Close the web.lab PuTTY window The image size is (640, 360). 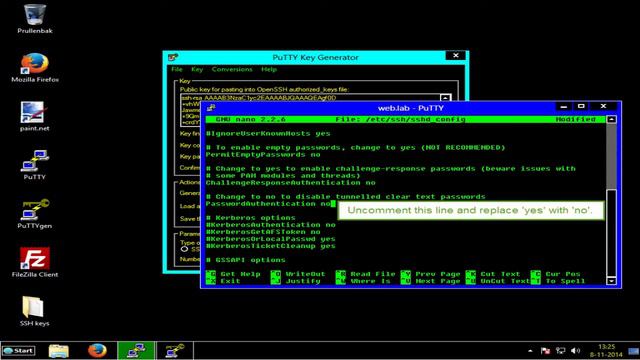click(603, 106)
